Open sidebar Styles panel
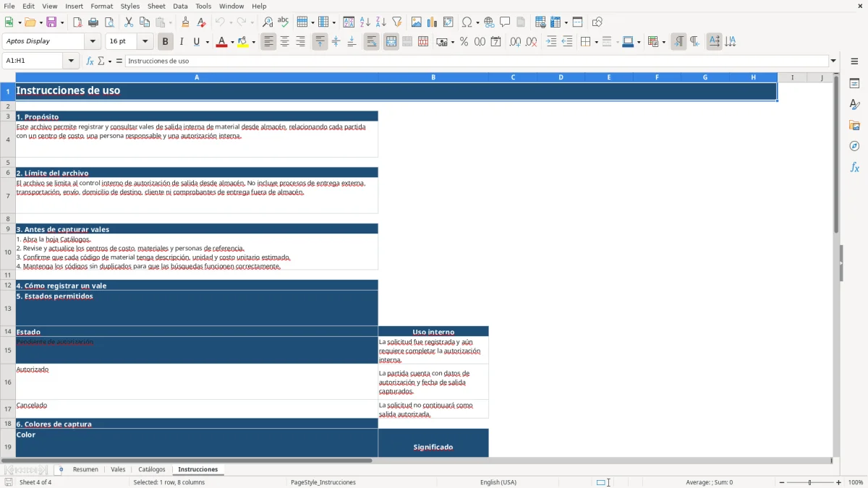The width and height of the screenshot is (868, 488). pyautogui.click(x=854, y=105)
